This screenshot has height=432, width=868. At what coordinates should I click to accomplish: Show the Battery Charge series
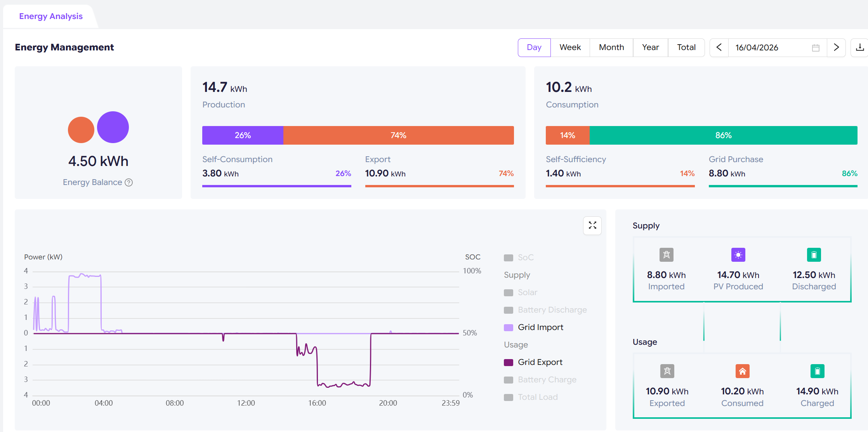pyautogui.click(x=540, y=380)
